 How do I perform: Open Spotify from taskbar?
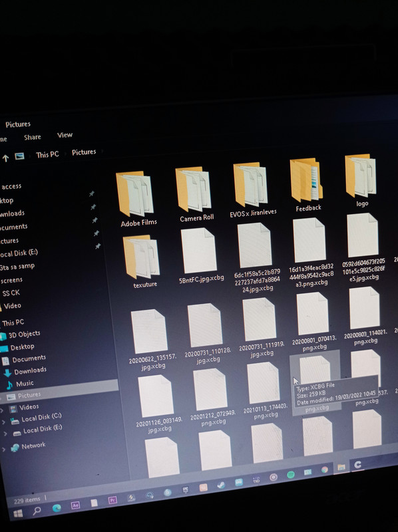pos(291,475)
